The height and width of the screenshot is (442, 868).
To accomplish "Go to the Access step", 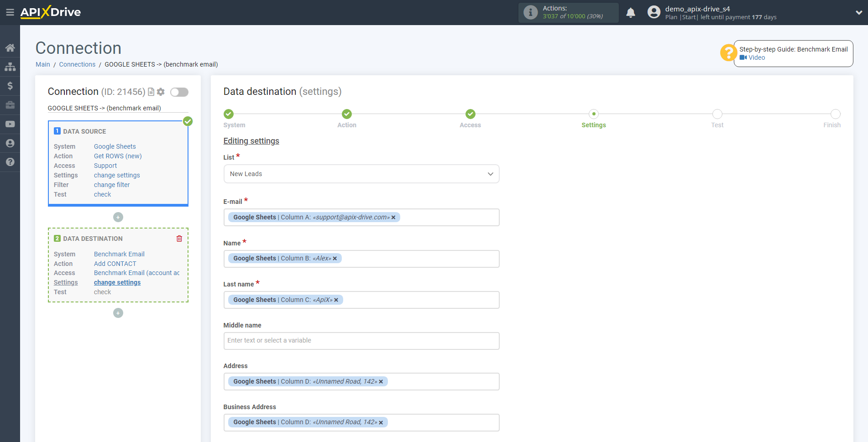I will tap(471, 114).
